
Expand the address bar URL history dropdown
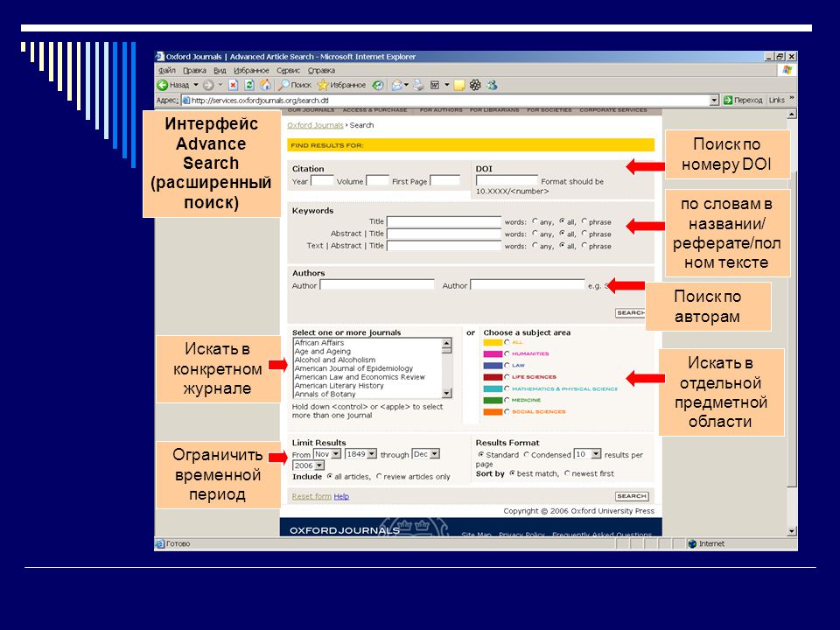[714, 100]
